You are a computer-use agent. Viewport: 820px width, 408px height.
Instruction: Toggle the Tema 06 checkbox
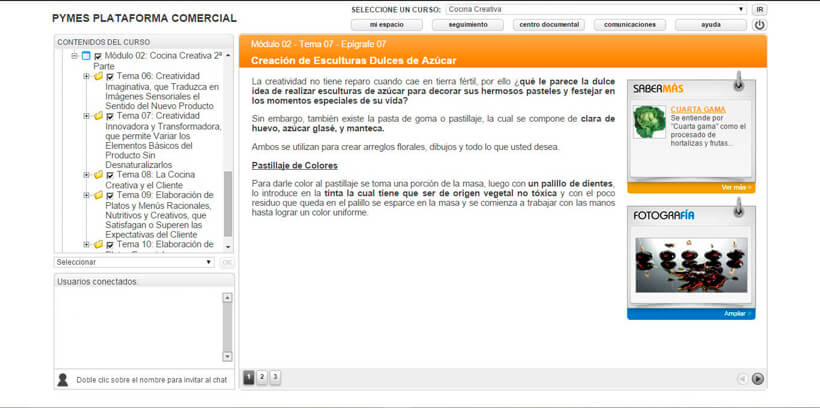coord(109,77)
